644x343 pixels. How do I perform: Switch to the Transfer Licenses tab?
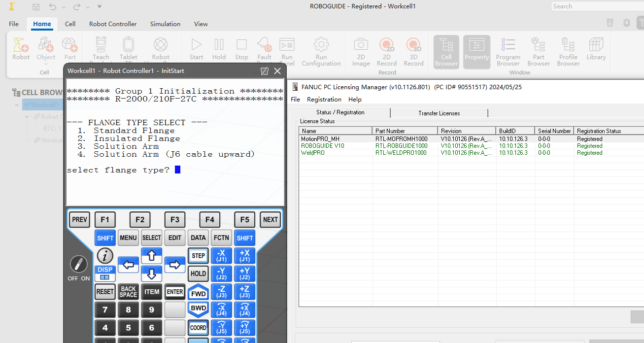439,113
